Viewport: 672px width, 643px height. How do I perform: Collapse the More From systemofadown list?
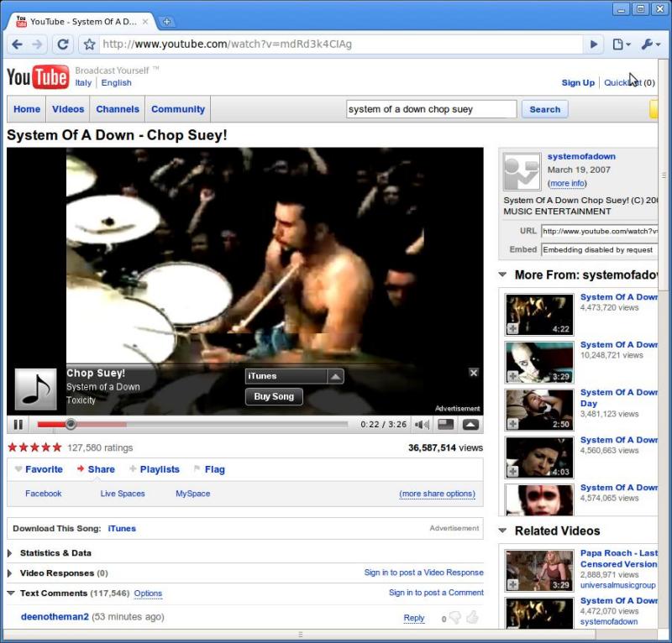(502, 274)
